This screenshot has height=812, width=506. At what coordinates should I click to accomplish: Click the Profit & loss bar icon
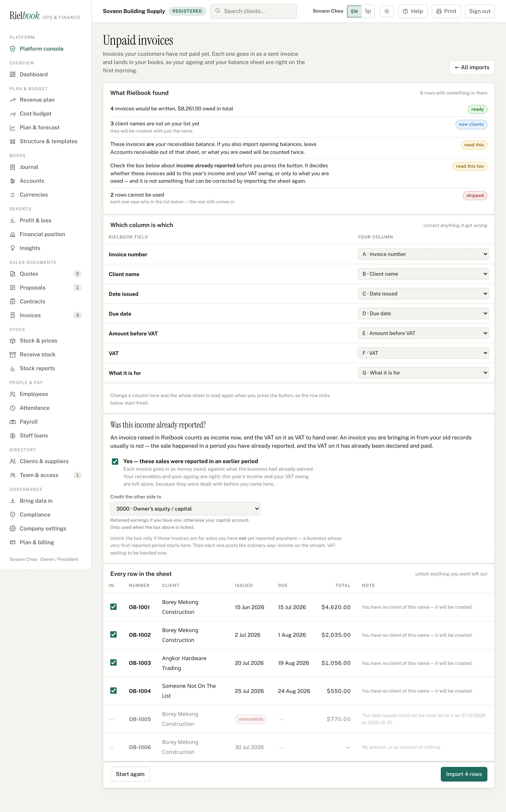[13, 220]
